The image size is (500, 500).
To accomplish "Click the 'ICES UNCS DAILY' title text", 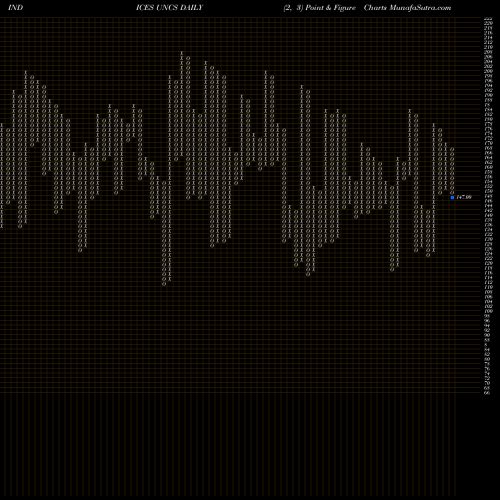I will [169, 8].
